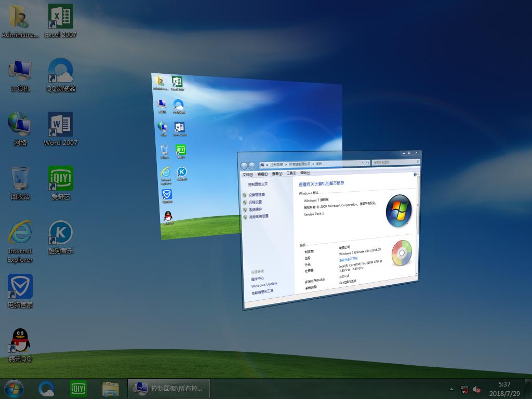Click the 设备管理器 link
Screen dimensions: 532x399
click(x=256, y=195)
